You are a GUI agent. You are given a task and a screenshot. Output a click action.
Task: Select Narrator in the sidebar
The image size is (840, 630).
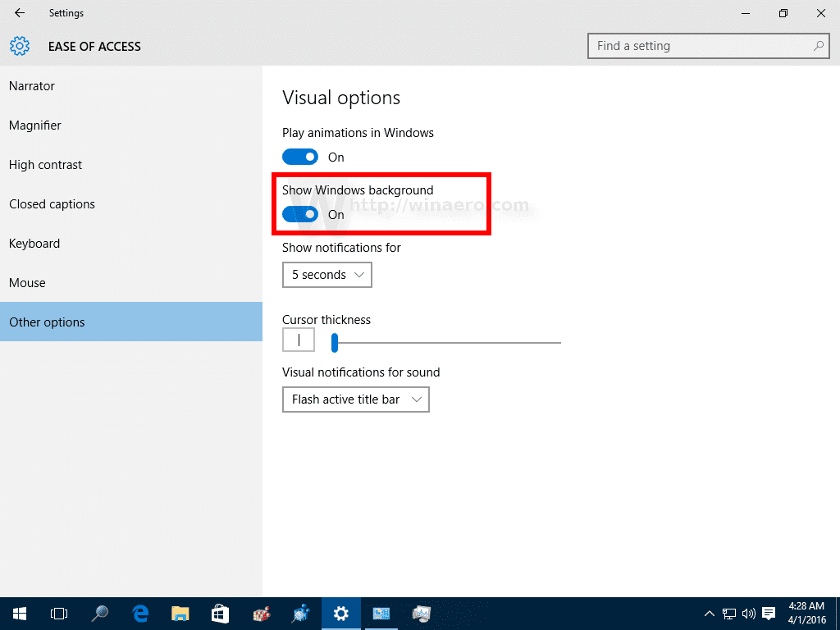131,85
